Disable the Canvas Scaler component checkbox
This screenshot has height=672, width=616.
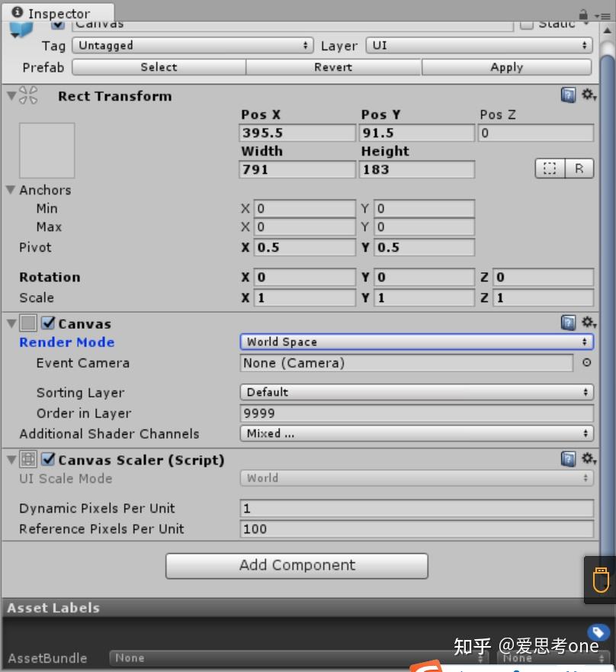pos(48,459)
